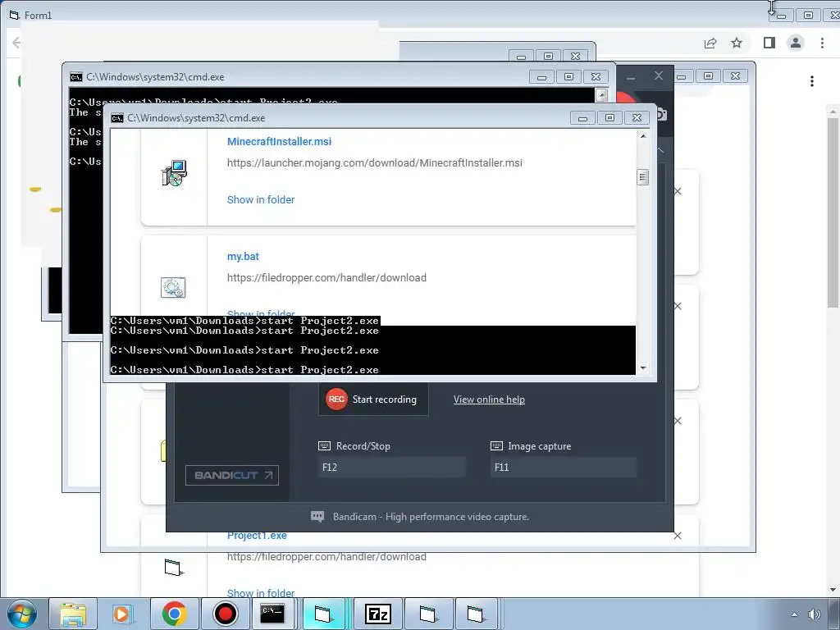This screenshot has width=840, height=630.
Task: Click Chrome page vertical scrollbar thumb
Action: [833, 212]
